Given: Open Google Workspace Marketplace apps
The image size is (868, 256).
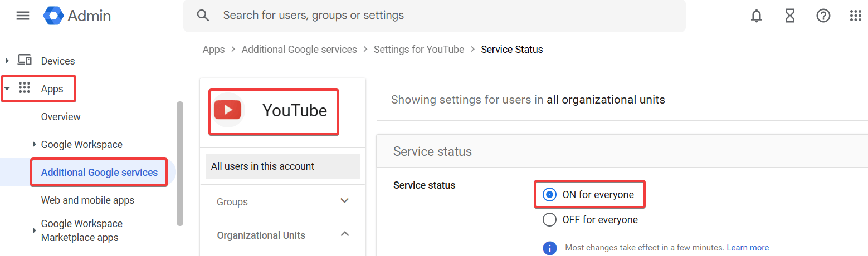Looking at the screenshot, I should pos(82,230).
